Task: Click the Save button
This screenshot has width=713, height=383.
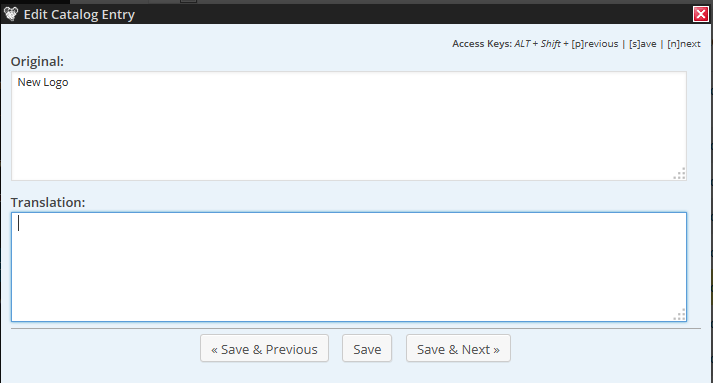Action: click(x=367, y=348)
